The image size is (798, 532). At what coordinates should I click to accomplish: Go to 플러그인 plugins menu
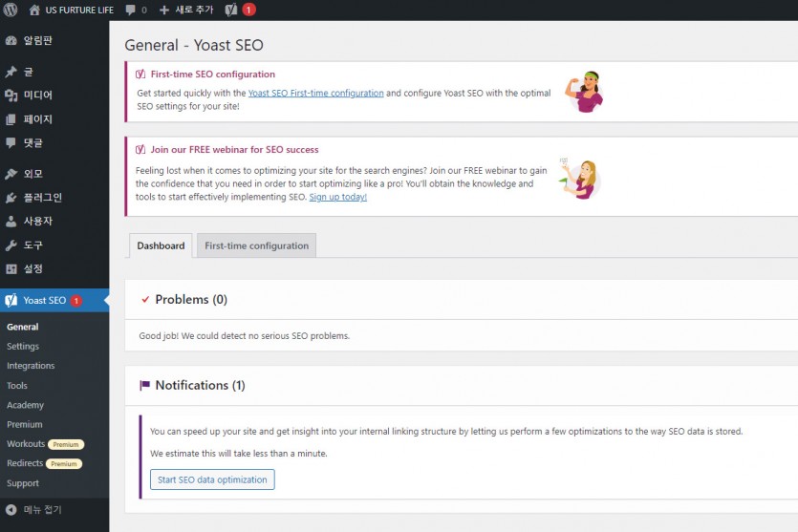click(x=42, y=198)
